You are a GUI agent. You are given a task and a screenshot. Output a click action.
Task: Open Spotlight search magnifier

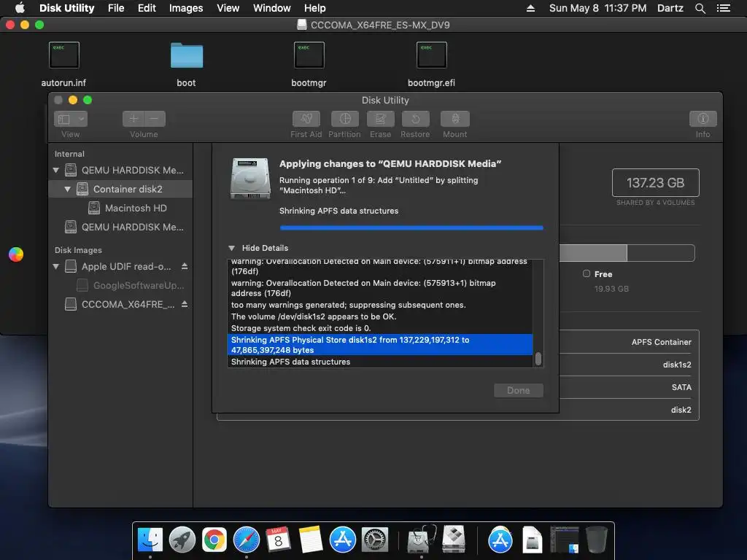(x=700, y=8)
